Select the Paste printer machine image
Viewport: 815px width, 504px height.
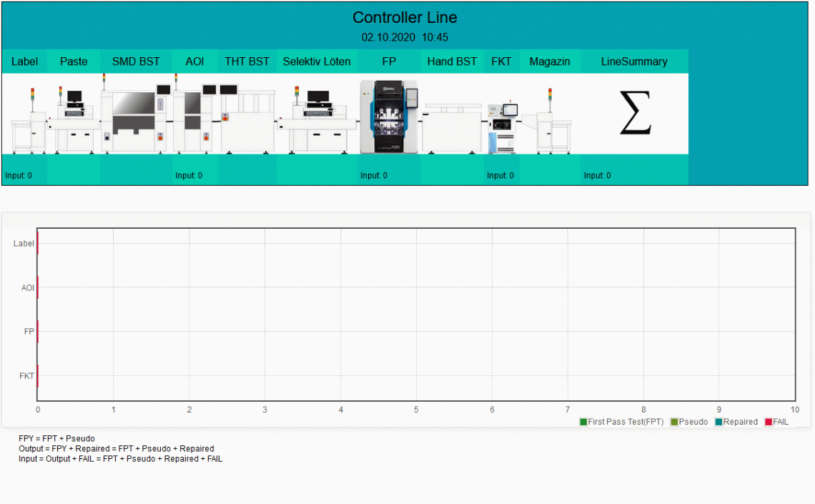tap(73, 118)
